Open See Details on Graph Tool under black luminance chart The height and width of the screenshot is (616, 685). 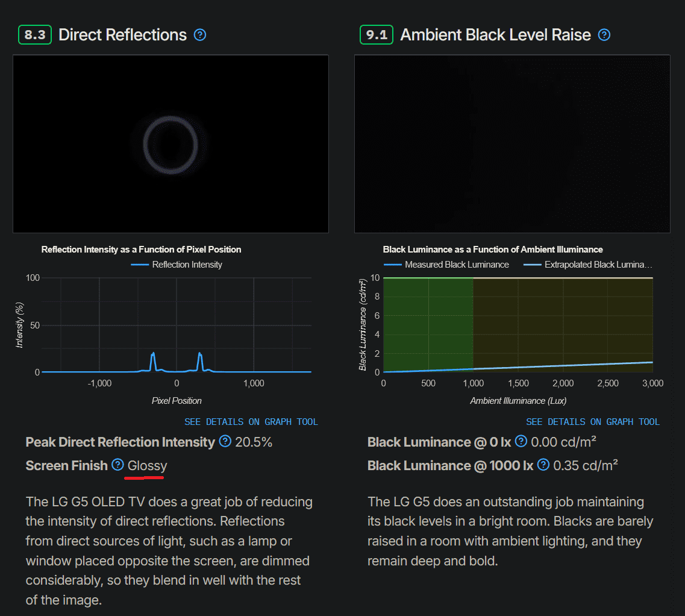pos(593,422)
